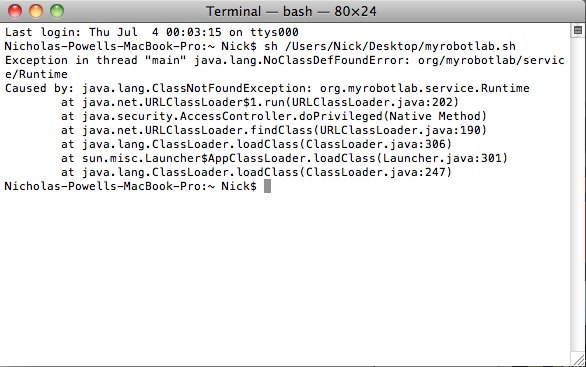Click the ClassLoader.java:247 stack trace line
Viewport: 586px width, 367px height.
point(256,172)
